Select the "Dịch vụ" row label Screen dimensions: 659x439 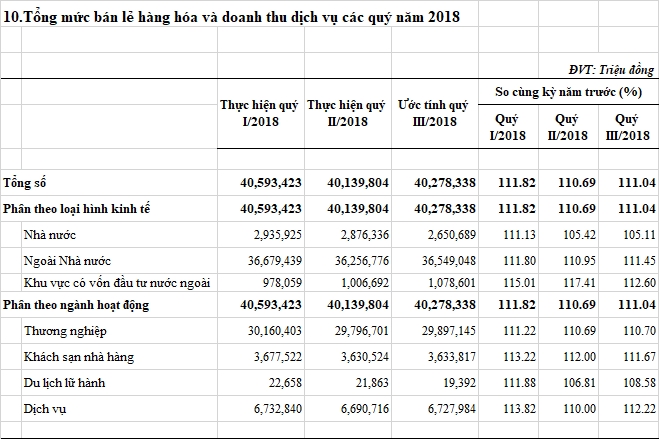(46, 409)
